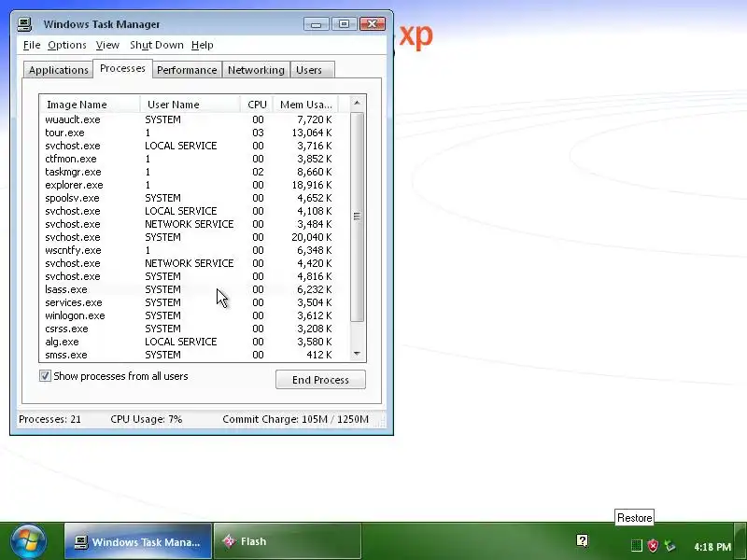This screenshot has height=560, width=747.
Task: Sort by Mem Usage column header
Action: click(x=306, y=105)
